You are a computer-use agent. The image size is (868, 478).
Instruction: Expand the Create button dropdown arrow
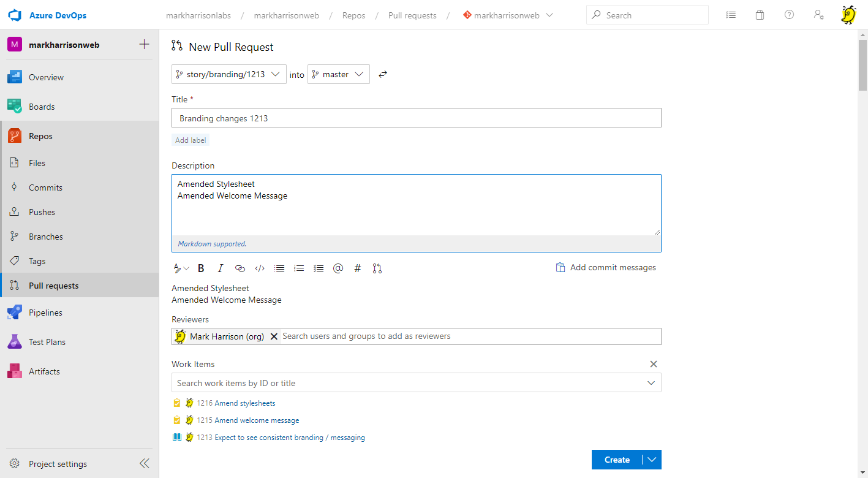pyautogui.click(x=652, y=460)
